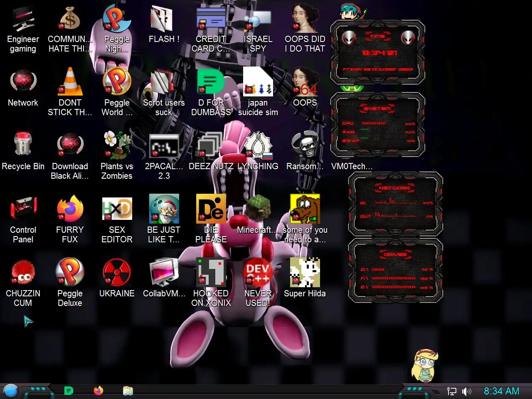Open the OOPS 64 shortcut
Image resolution: width=532 pixels, height=399 pixels.
coord(305,88)
